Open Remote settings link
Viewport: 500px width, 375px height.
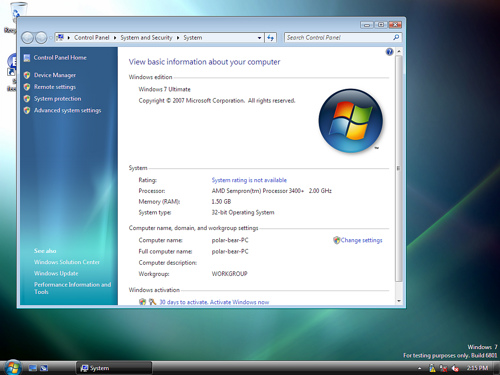click(x=55, y=87)
